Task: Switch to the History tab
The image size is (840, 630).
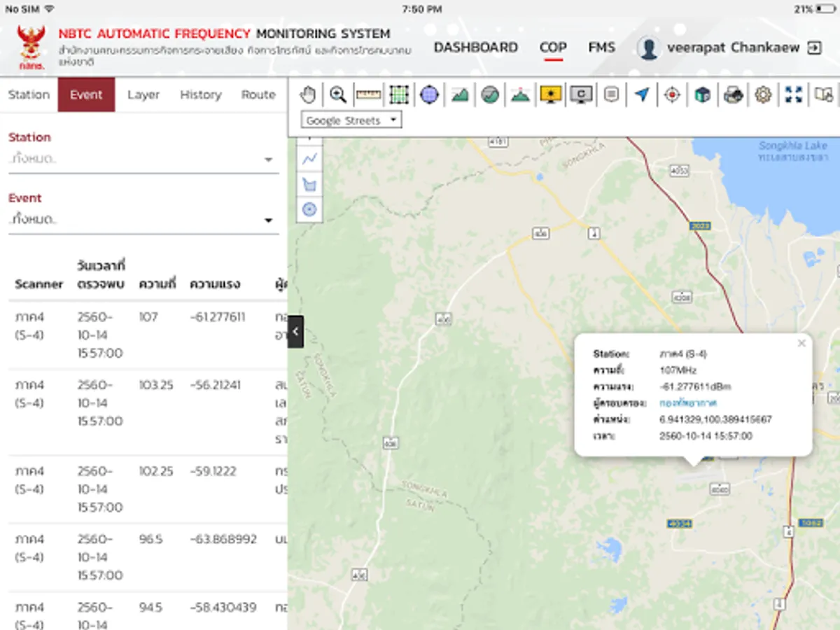Action: point(200,94)
